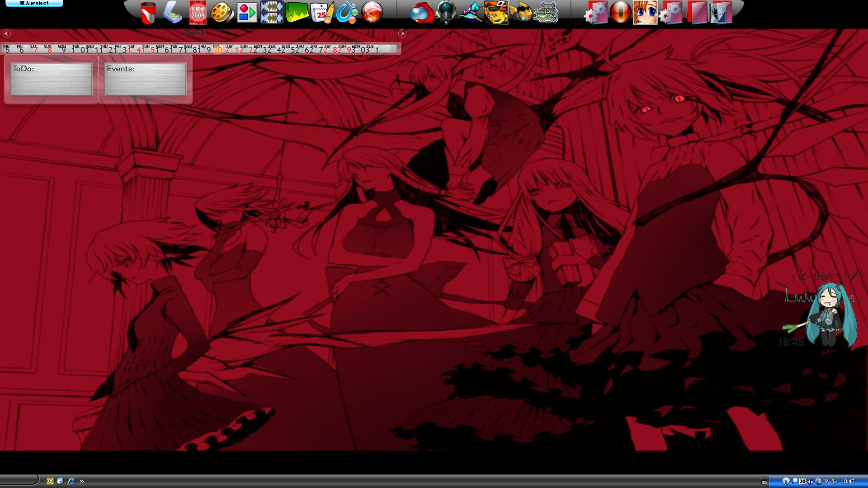Click the 18:45 desktop clock widget
Image resolution: width=868 pixels, height=488 pixels.
(791, 343)
